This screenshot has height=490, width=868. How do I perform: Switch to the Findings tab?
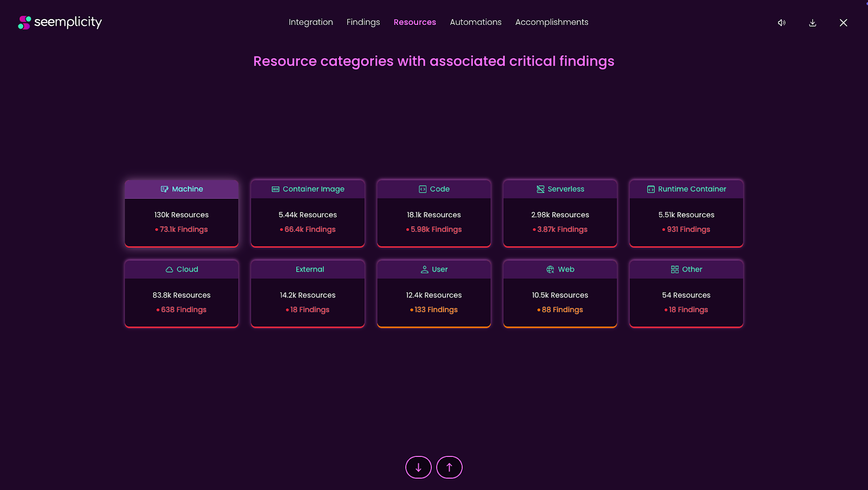tap(363, 22)
